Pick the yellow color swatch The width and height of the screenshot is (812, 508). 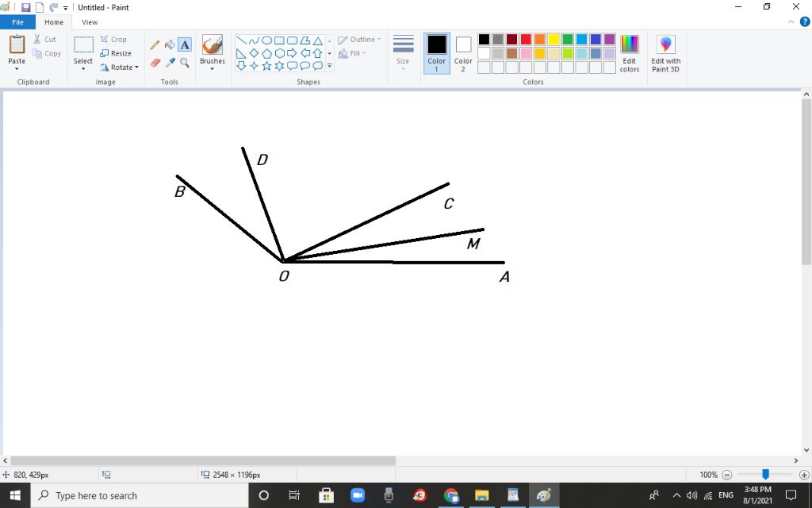[x=553, y=40]
